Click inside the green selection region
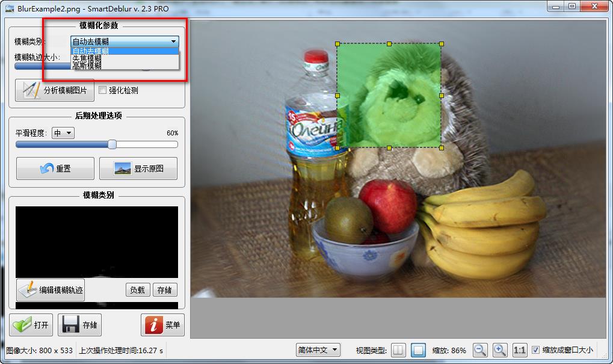 389,96
